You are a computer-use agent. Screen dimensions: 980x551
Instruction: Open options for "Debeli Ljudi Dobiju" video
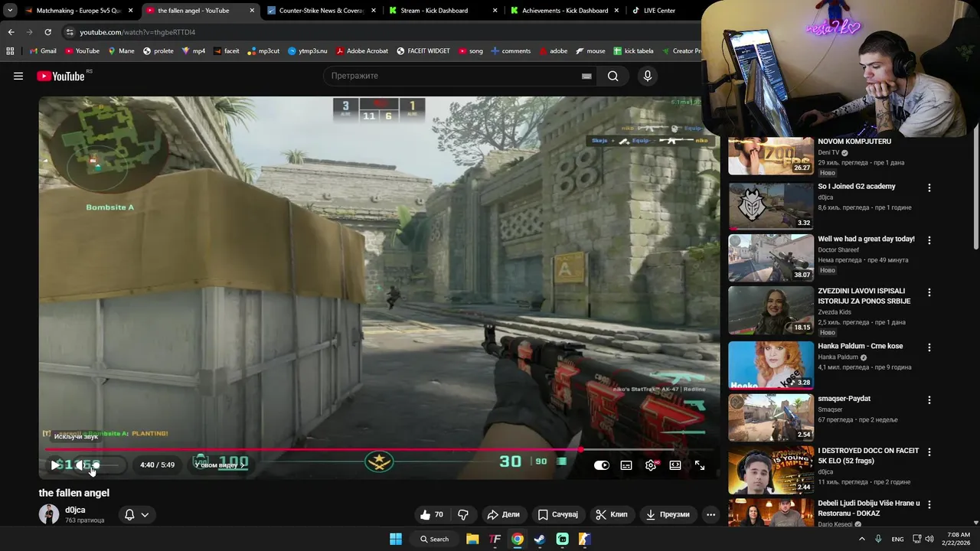pyautogui.click(x=929, y=505)
